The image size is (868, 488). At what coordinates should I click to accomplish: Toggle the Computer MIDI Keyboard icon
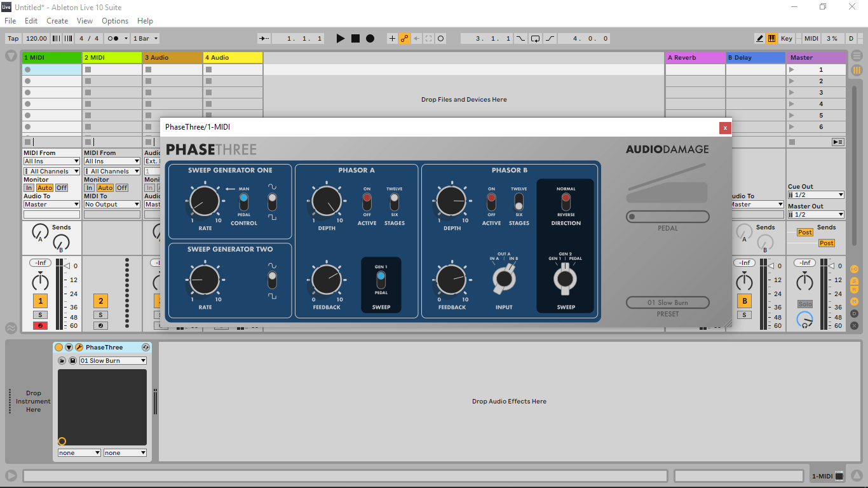point(771,39)
